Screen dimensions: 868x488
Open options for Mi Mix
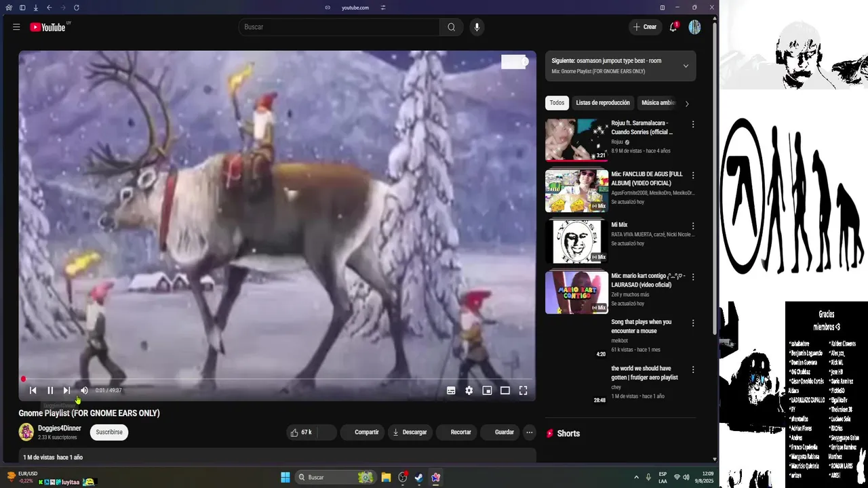[x=693, y=226]
